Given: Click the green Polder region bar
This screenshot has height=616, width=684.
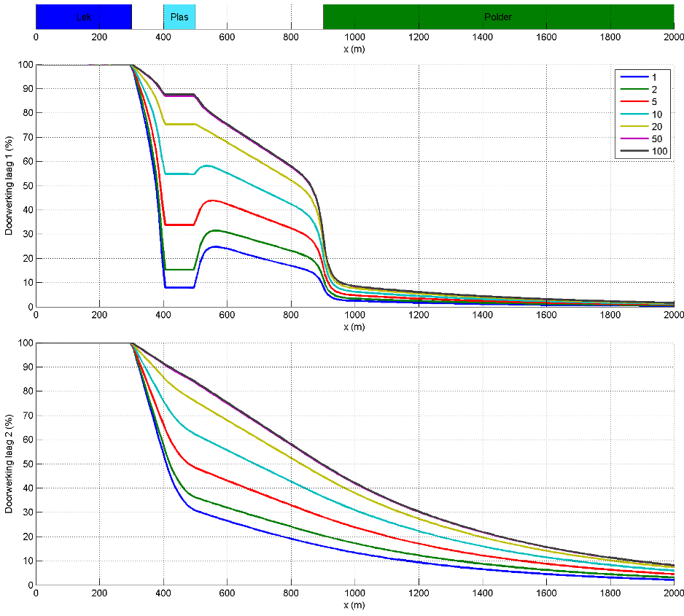Looking at the screenshot, I should click(x=498, y=16).
